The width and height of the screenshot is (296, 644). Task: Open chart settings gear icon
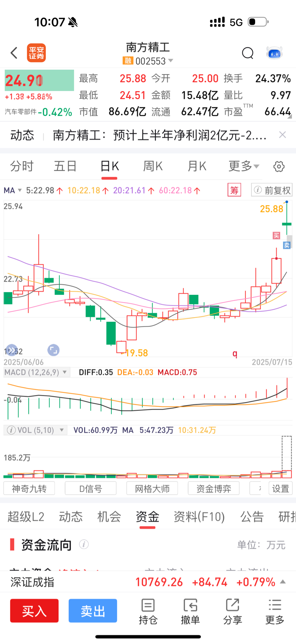(x=279, y=167)
